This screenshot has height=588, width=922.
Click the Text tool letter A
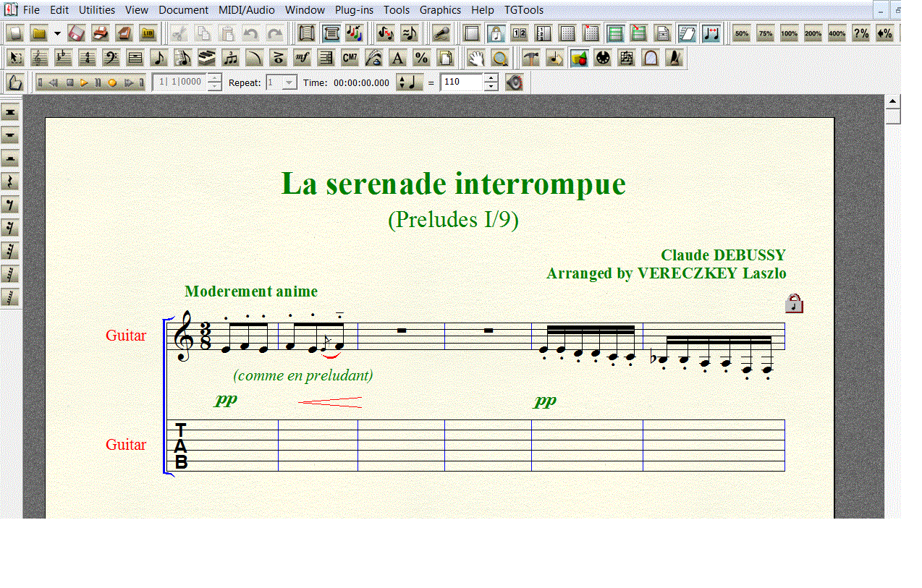(397, 59)
